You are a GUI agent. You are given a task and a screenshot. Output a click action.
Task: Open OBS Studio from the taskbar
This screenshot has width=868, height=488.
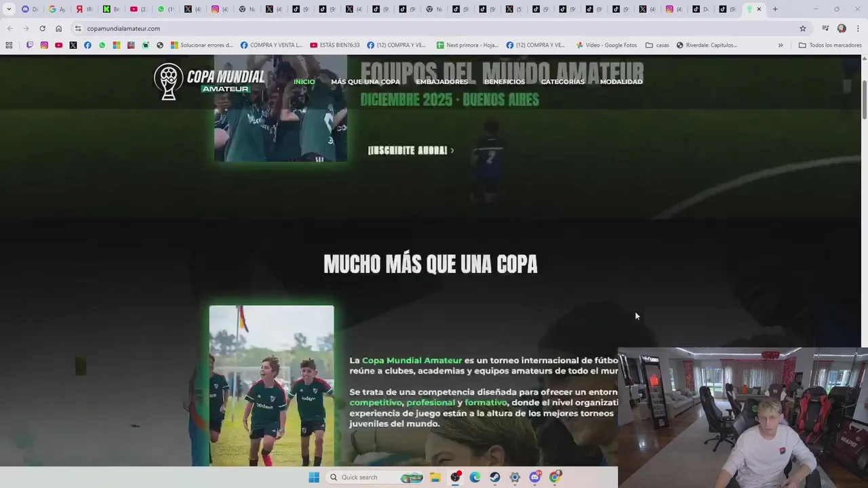click(x=455, y=477)
